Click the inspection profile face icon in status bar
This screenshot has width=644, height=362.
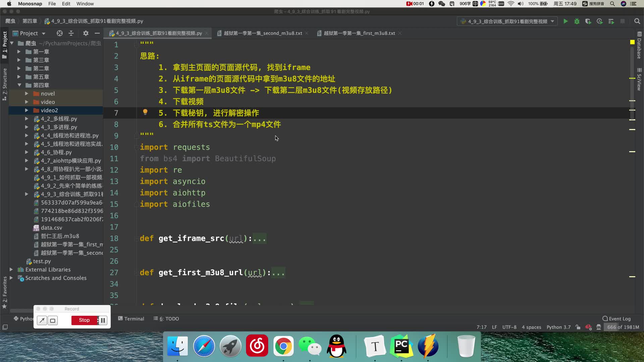[599, 327]
